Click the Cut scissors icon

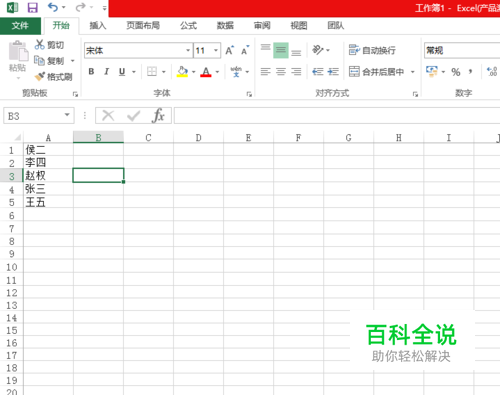point(40,44)
